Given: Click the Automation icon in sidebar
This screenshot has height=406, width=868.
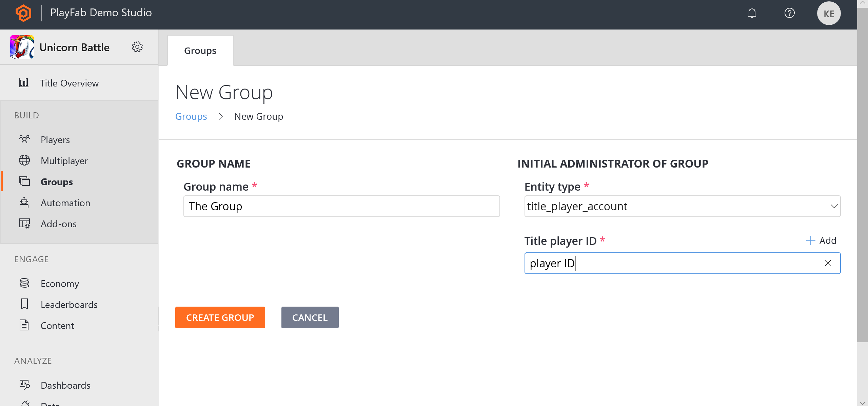Looking at the screenshot, I should tap(24, 203).
